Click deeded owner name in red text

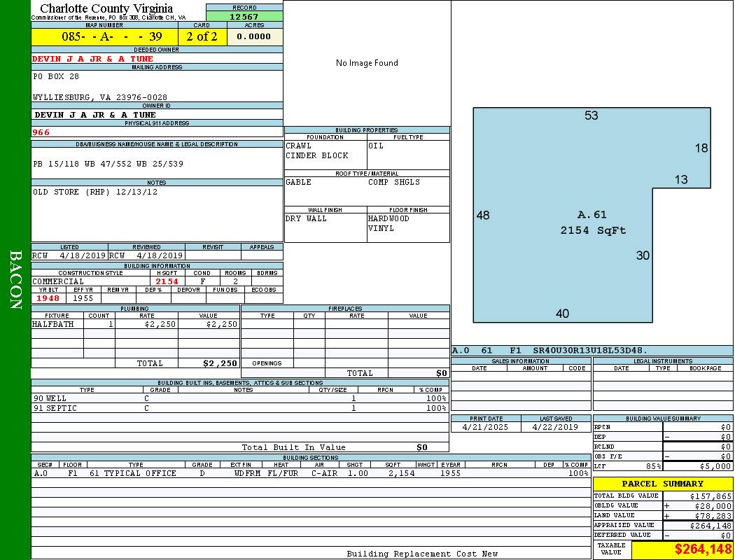pos(93,59)
